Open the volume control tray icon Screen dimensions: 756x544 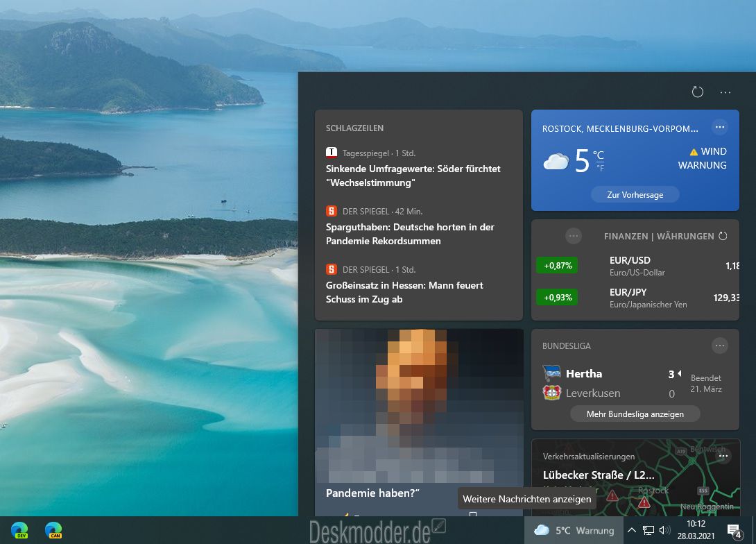point(665,531)
